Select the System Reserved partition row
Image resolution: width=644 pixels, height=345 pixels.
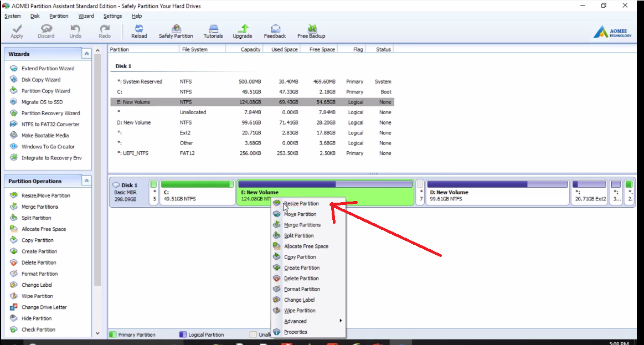pos(252,81)
